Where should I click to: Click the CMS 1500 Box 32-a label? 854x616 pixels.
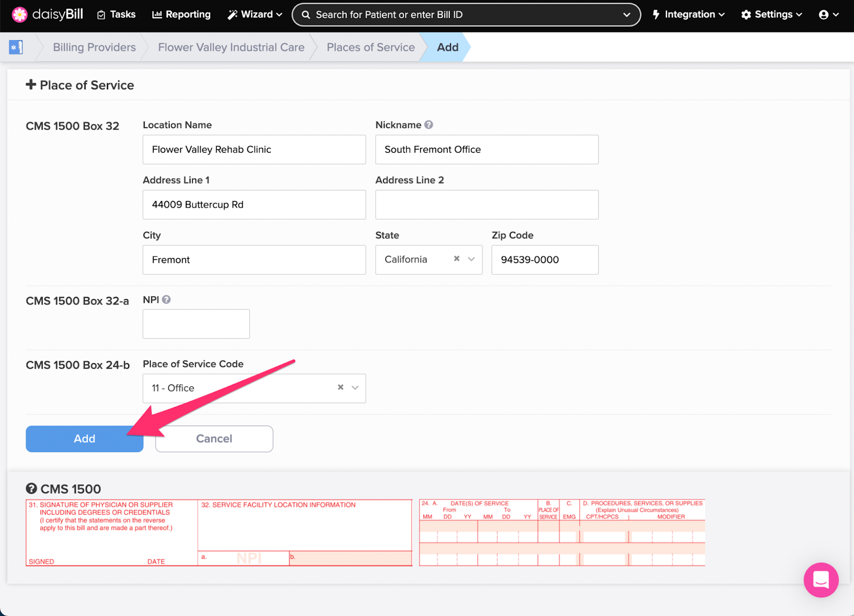[x=77, y=301]
